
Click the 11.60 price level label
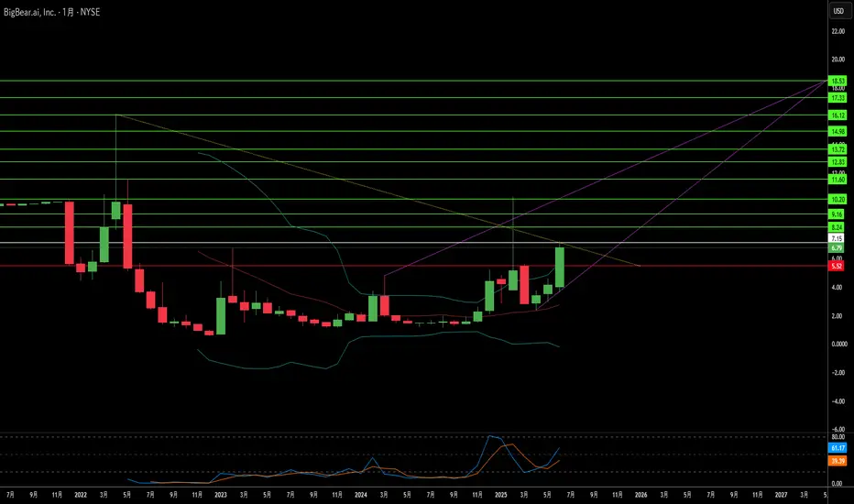coord(838,180)
